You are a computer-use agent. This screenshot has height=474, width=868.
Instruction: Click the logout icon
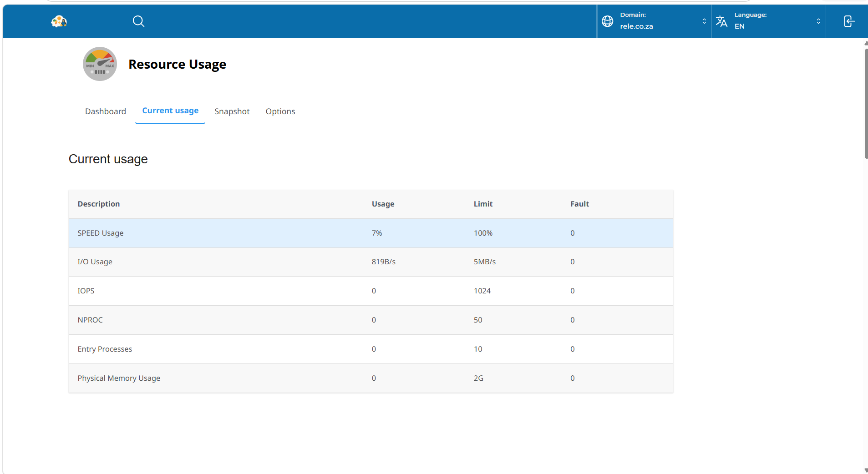(849, 21)
